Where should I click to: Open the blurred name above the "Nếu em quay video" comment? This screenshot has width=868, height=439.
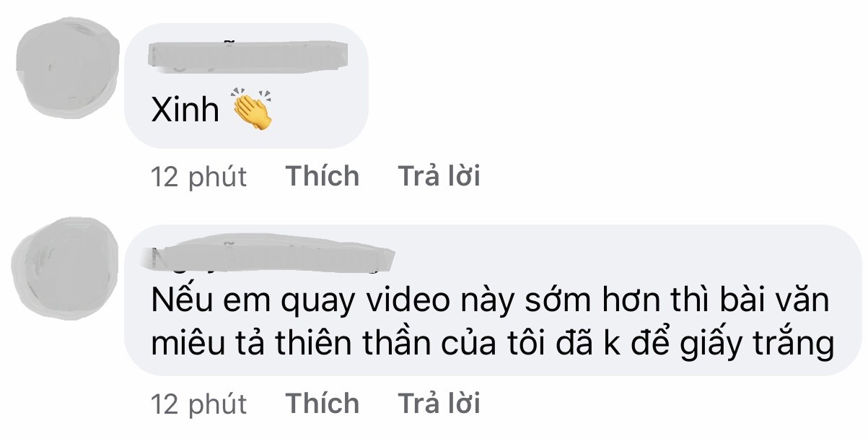273,258
